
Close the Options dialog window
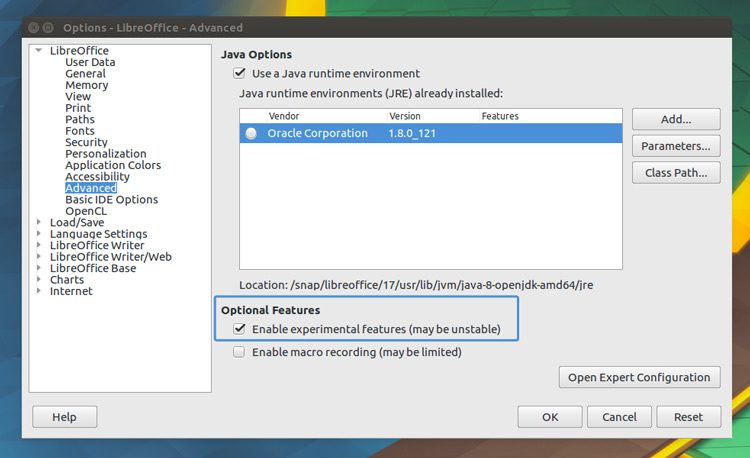33,28
